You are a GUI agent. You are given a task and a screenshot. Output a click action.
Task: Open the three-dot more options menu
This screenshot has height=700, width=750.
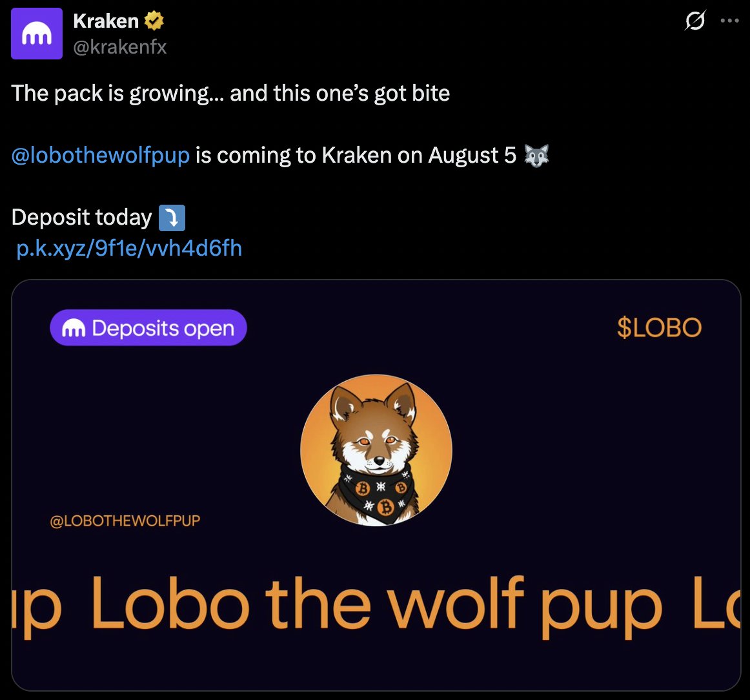729,21
